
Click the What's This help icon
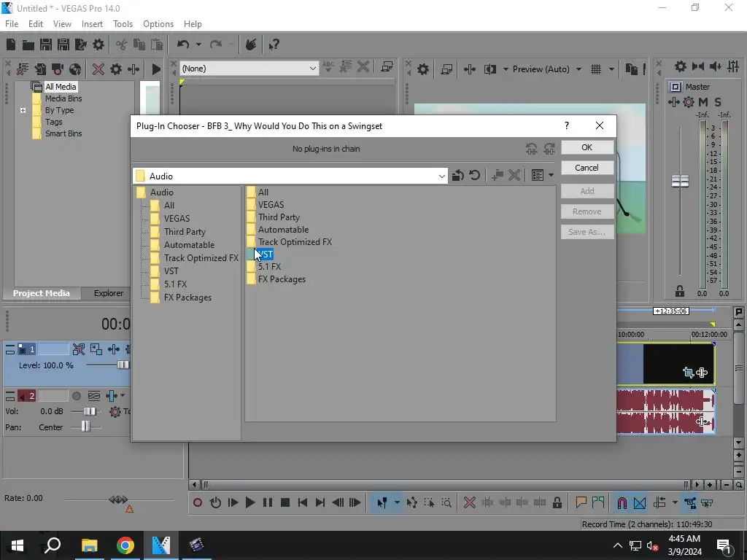click(274, 44)
